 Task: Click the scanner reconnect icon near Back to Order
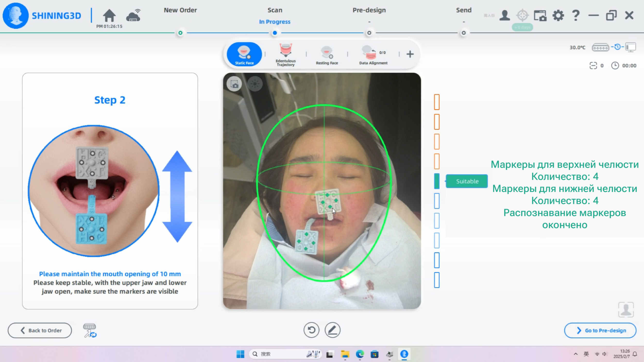(90, 330)
